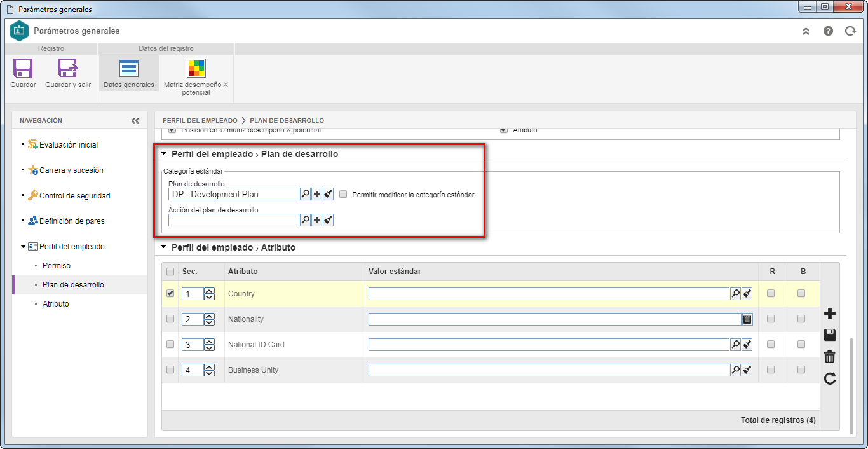Collapse the Perfil del empleado › Atributo section
Image resolution: width=868 pixels, height=449 pixels.
pyautogui.click(x=164, y=247)
